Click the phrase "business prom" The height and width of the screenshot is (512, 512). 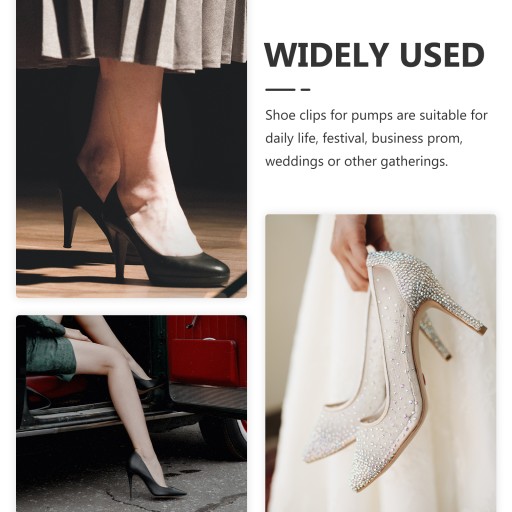pyautogui.click(x=417, y=138)
